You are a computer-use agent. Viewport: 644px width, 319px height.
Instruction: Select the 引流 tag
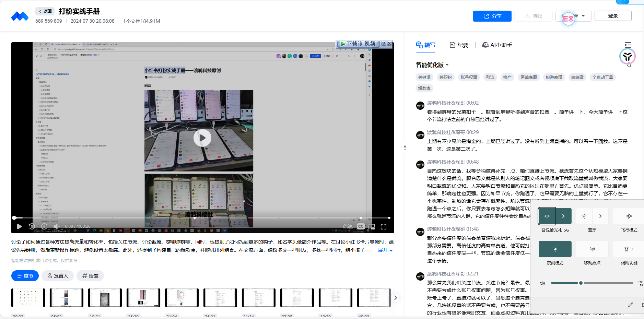(490, 77)
